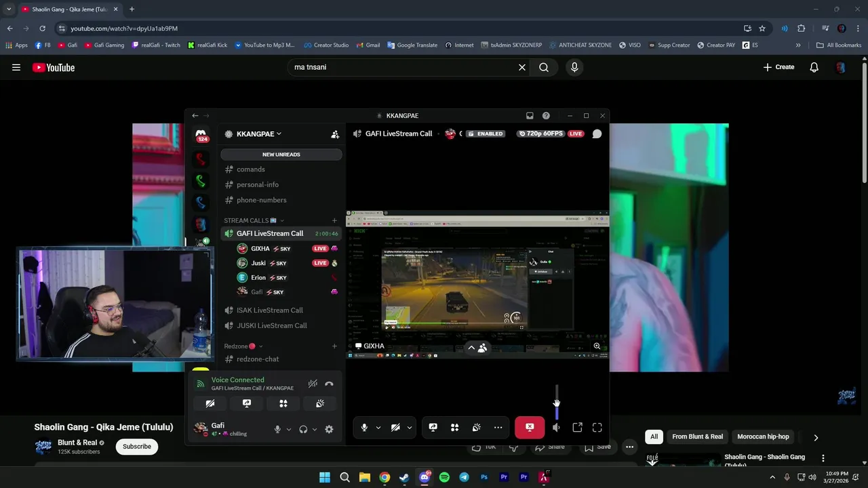Share your screen from Voice Connected panel
Image resolution: width=868 pixels, height=488 pixels.
[x=247, y=403]
